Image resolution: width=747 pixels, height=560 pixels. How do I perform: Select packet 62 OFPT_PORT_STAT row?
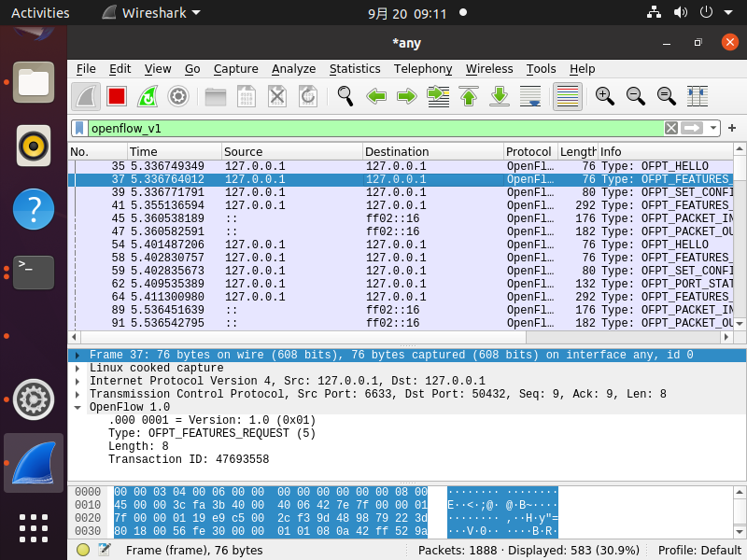click(x=401, y=284)
